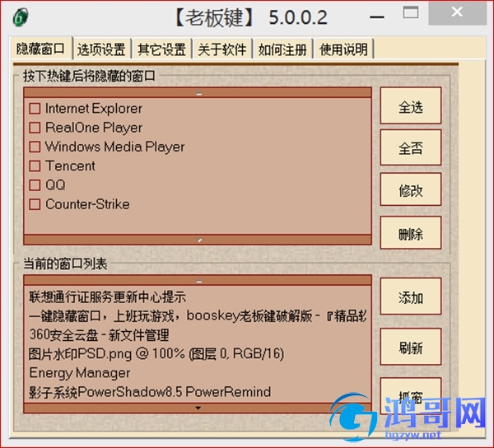The image size is (494, 448).
Task: Tick the Windows Media Player checkbox
Action: [x=35, y=147]
